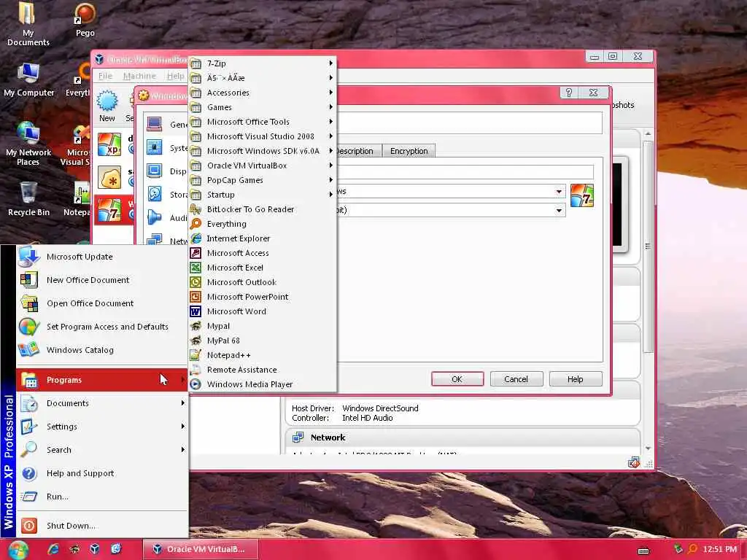Screen dimensions: 747x560
Task: Click the Windows Start orb
Action: pos(18,550)
